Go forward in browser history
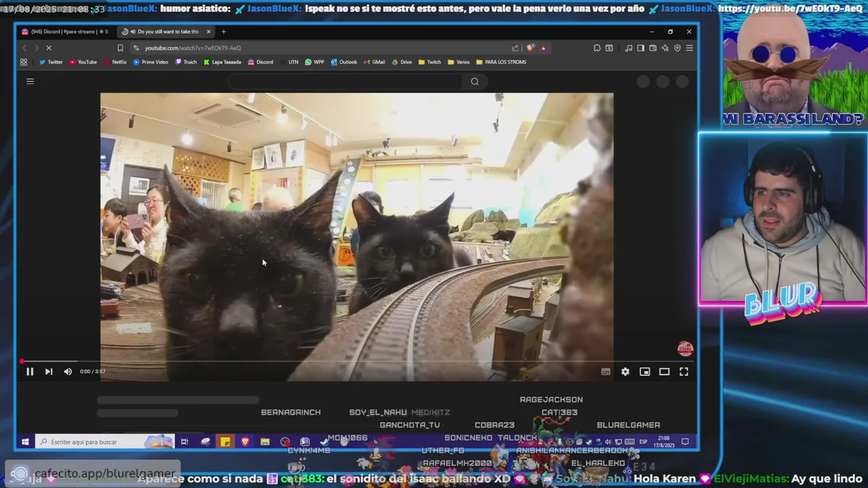868x488 pixels. 37,48
